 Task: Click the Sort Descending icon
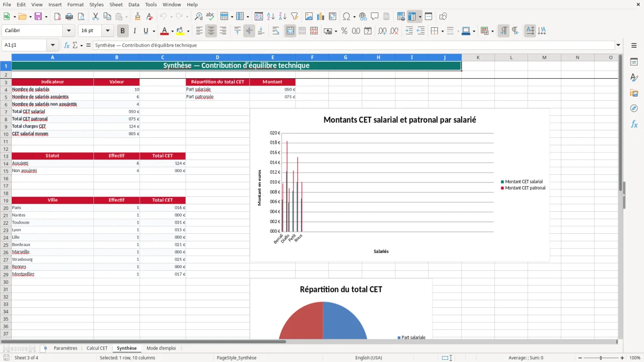[x=283, y=17]
